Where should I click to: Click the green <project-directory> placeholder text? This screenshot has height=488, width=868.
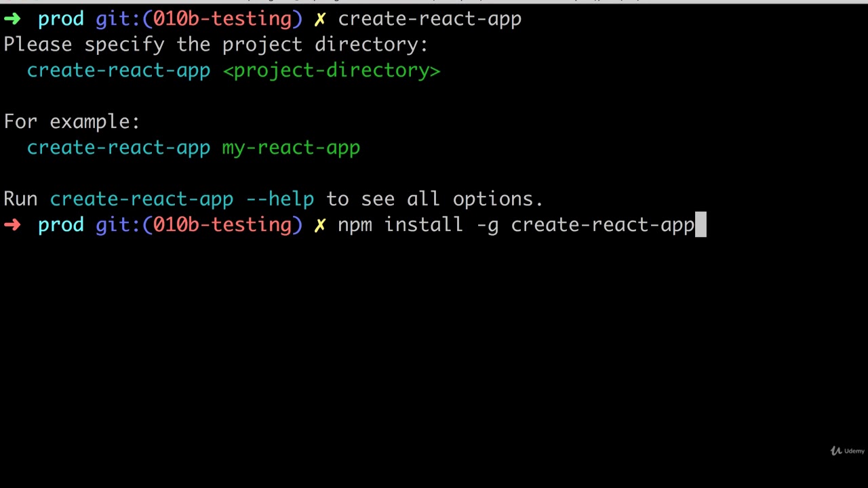332,70
